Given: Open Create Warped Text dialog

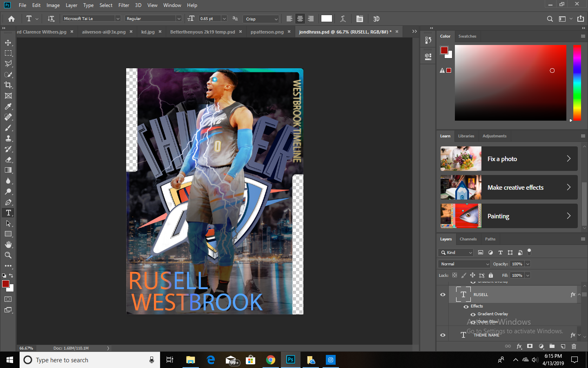Looking at the screenshot, I should (x=343, y=19).
